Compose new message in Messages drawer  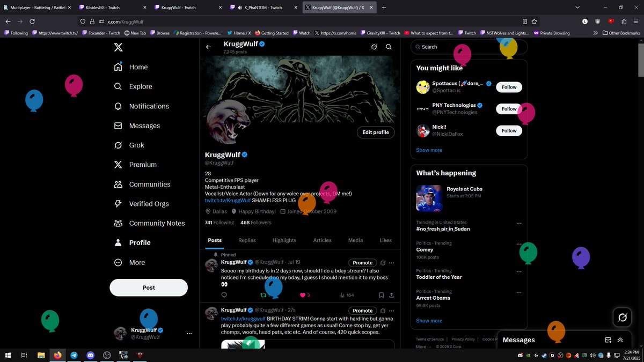[608, 339]
